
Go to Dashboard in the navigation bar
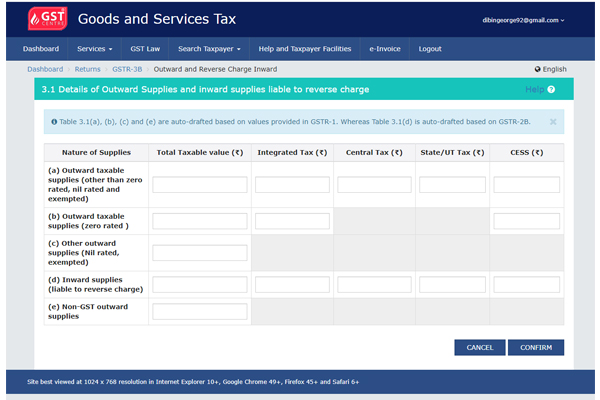41,49
